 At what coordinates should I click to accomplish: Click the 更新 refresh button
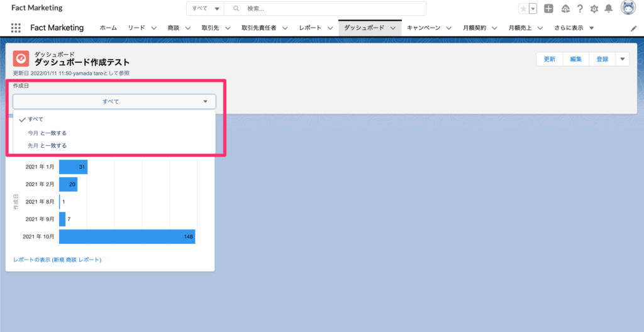coord(549,59)
